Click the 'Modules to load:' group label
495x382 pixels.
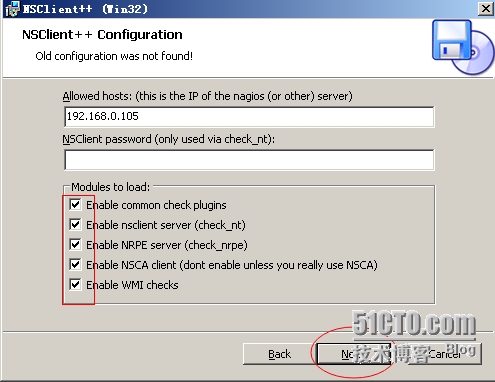111,187
